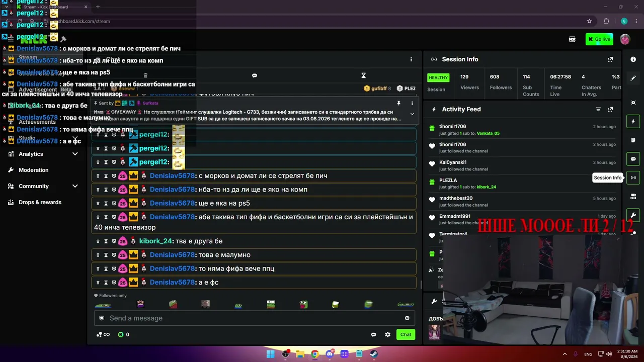
Task: Open the browser extensions puzzle icon
Action: click(606, 21)
